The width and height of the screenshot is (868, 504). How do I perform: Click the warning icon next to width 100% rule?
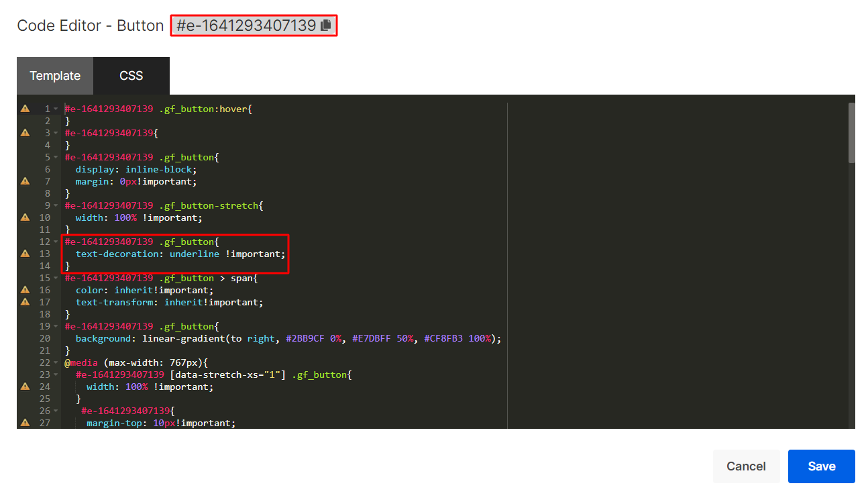(25, 217)
